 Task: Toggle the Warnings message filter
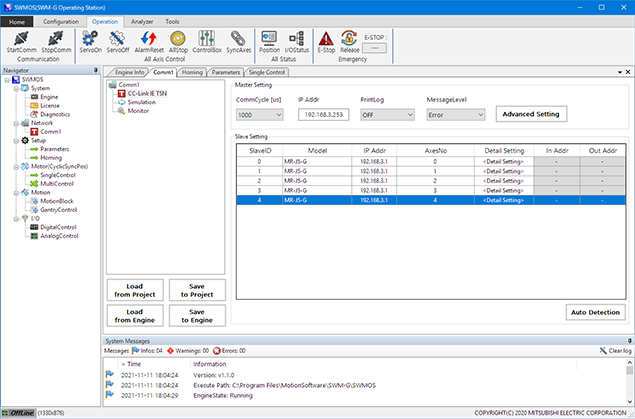coord(190,351)
